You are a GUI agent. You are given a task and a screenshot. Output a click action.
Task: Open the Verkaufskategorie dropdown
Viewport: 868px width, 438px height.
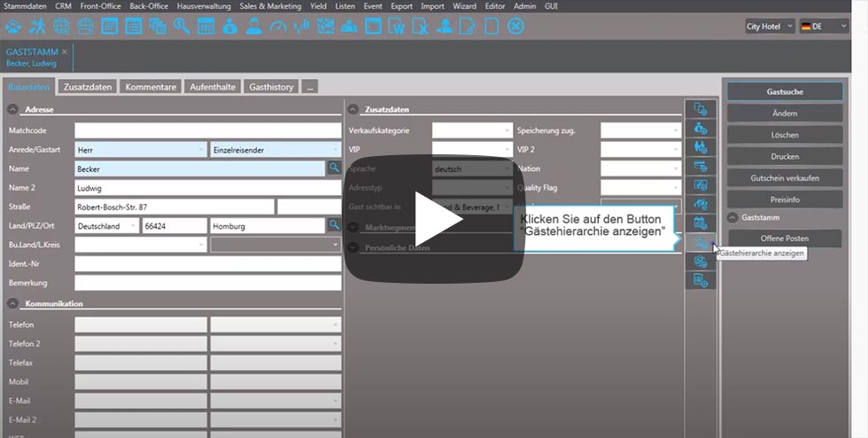472,131
